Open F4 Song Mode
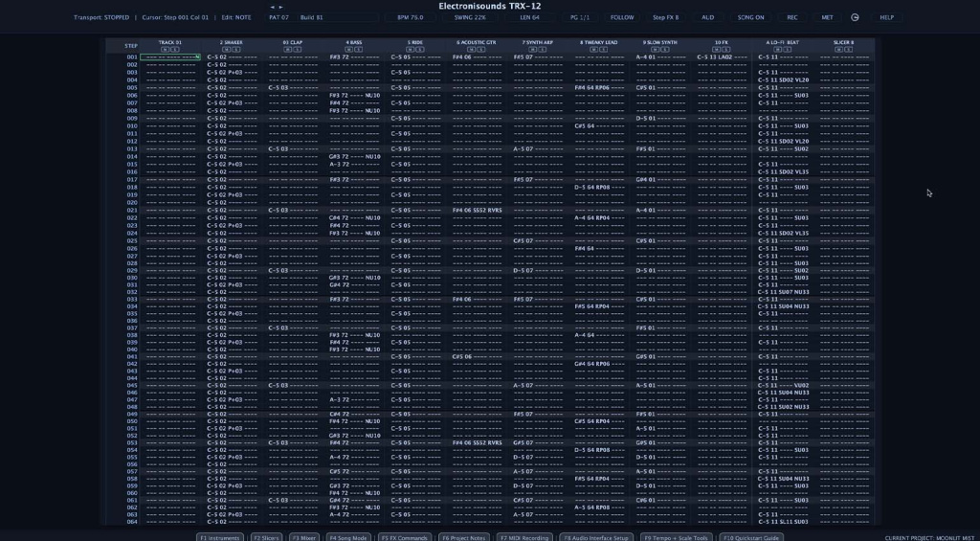The width and height of the screenshot is (980, 541). click(348, 538)
